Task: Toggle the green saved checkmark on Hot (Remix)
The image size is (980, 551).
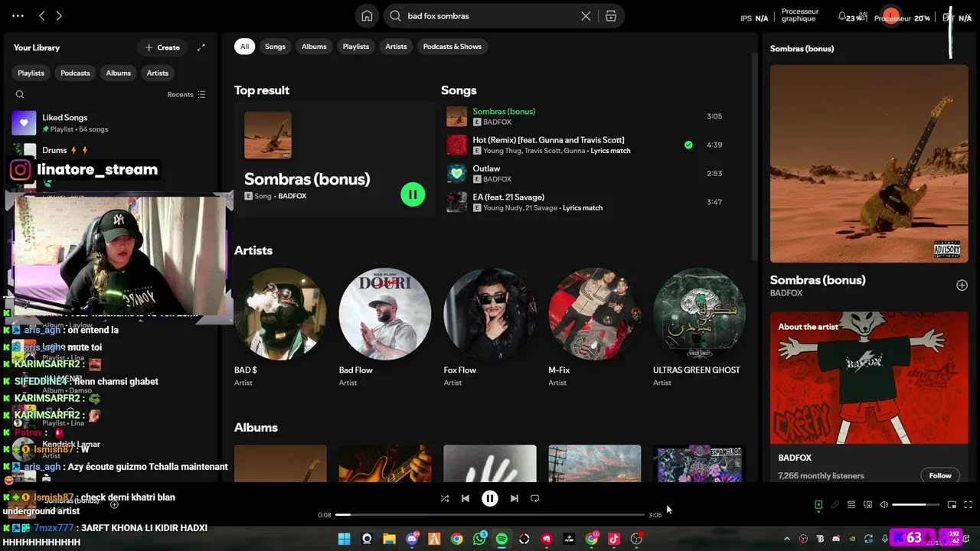Action: click(x=688, y=145)
